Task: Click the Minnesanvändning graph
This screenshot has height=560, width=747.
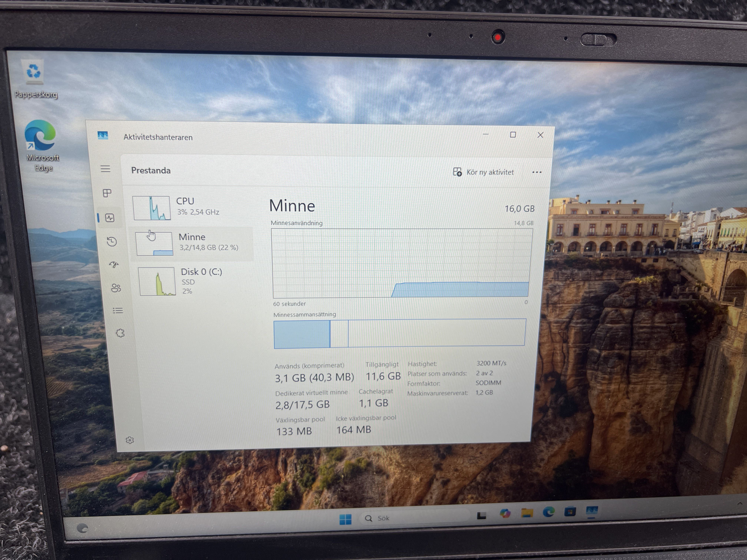Action: tap(401, 263)
